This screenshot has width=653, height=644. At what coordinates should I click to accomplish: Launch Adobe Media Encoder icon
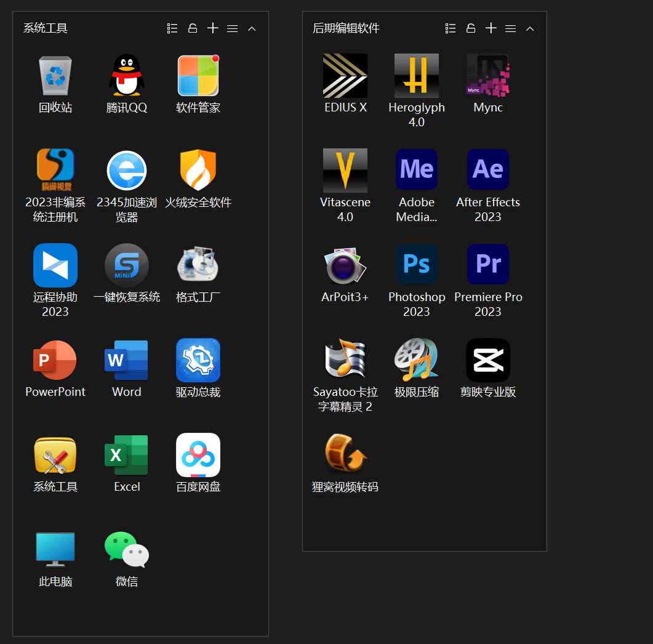coord(417,169)
